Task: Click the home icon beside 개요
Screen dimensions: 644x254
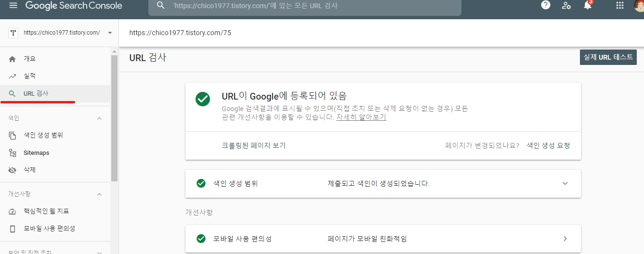Action: tap(13, 59)
